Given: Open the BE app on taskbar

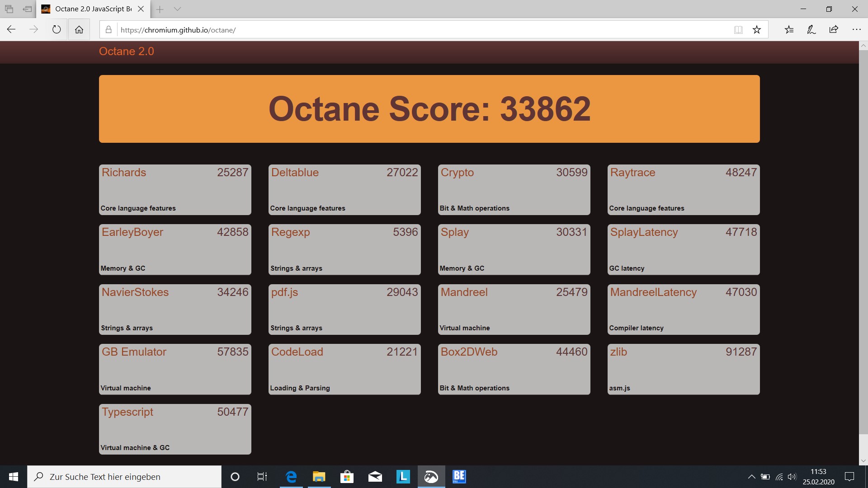Looking at the screenshot, I should point(459,477).
